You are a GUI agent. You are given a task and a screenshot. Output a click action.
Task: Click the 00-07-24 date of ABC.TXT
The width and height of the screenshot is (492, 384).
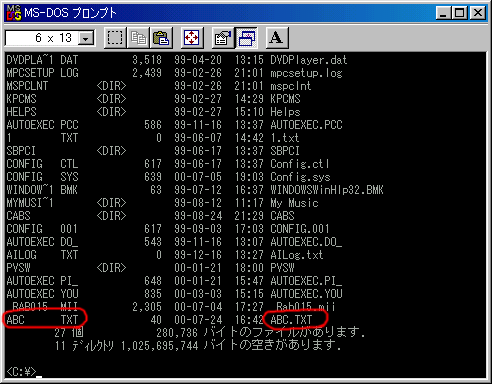[198, 320]
